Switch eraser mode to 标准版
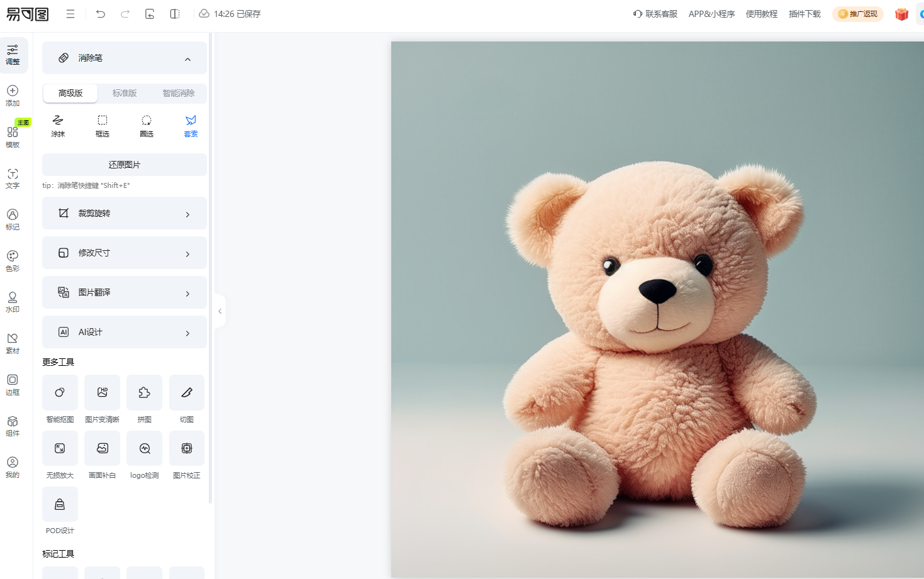The height and width of the screenshot is (579, 924). 125,93
